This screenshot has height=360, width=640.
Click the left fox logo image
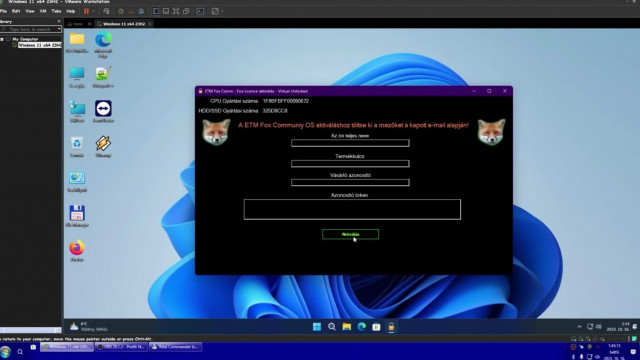(x=216, y=132)
